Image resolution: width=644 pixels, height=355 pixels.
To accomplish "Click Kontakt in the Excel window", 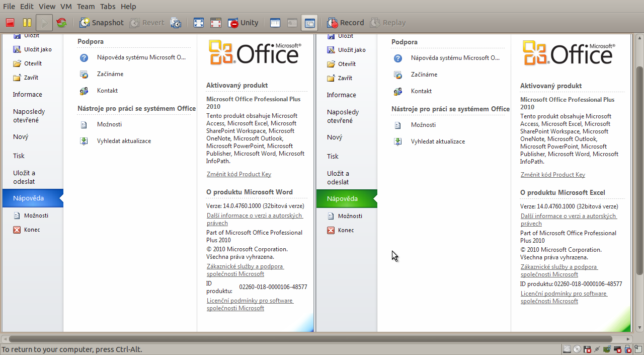I will point(413,91).
